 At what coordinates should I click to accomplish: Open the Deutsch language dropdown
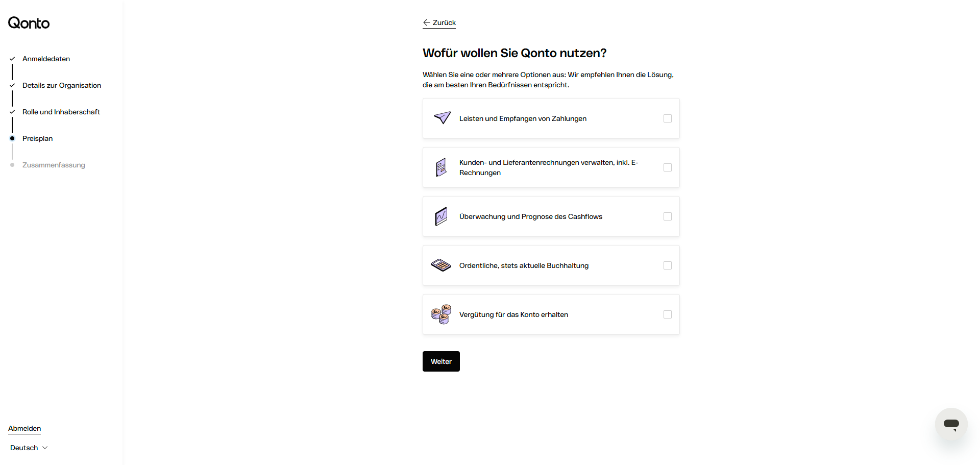pos(29,448)
